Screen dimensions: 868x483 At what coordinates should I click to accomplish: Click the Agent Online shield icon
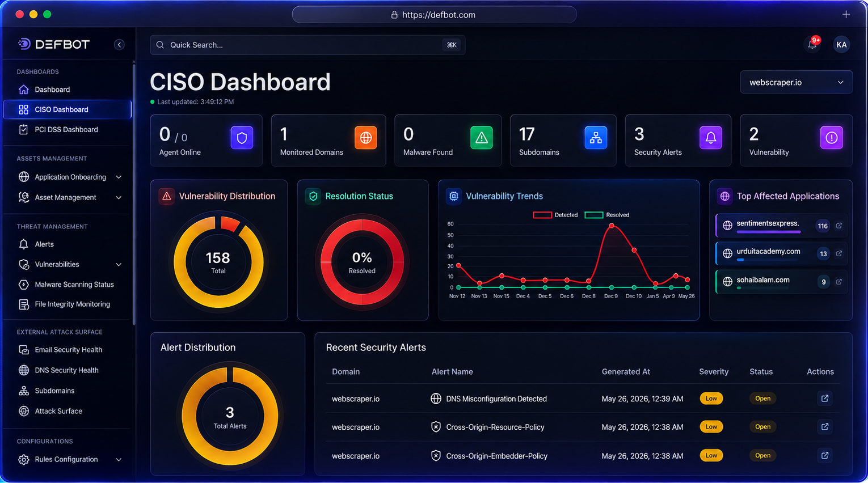(242, 138)
